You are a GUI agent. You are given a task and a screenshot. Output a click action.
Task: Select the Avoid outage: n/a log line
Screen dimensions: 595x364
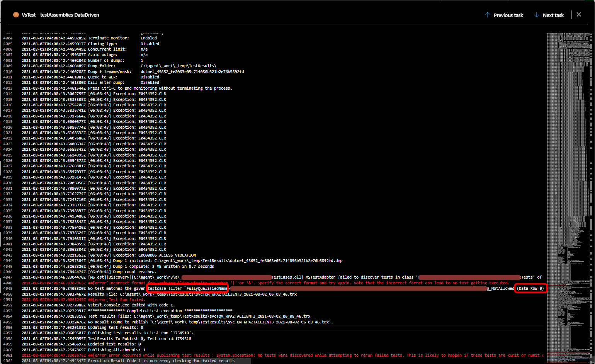pyautogui.click(x=85, y=54)
